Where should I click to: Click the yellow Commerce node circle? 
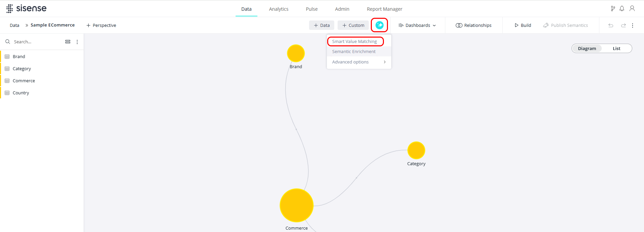pyautogui.click(x=296, y=205)
